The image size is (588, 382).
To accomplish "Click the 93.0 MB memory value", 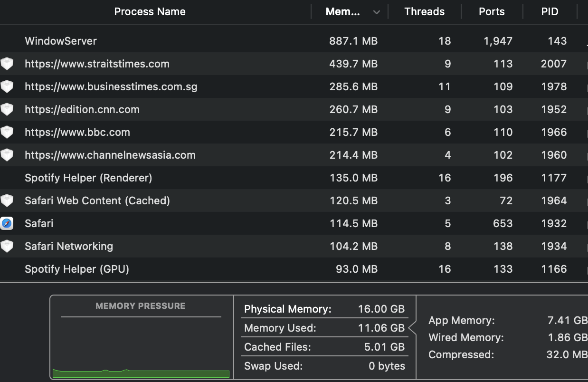I will coord(356,269).
